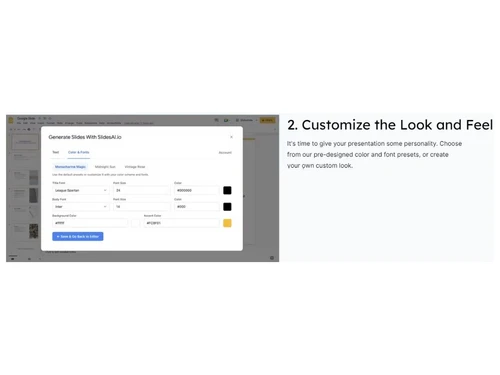
Task: Click the body Font Size field
Action: tap(142, 207)
